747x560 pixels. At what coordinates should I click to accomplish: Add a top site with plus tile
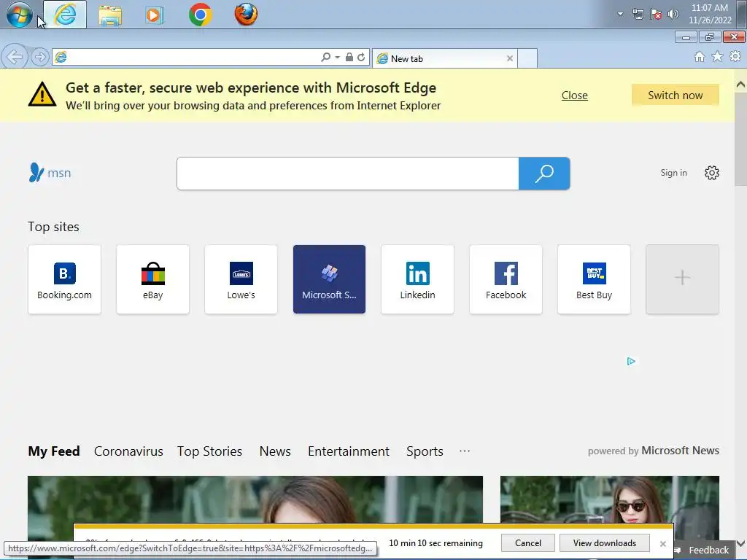(682, 279)
